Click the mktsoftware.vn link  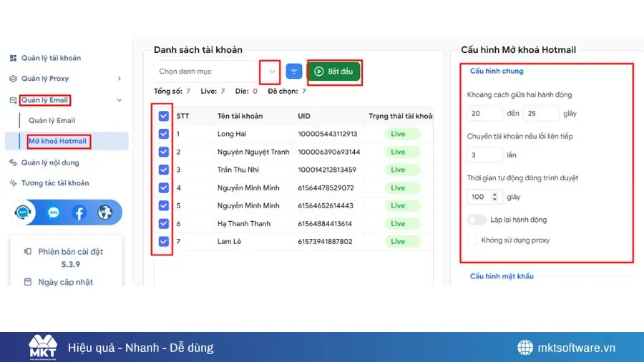click(x=576, y=348)
